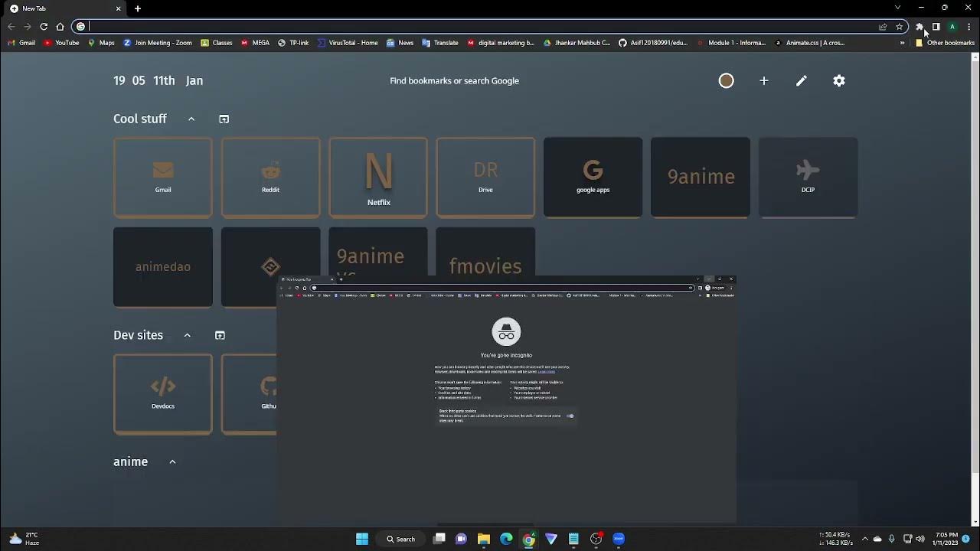Open the digital marketing bookmark
Viewport: 980px width, 551px height.
[x=501, y=43]
